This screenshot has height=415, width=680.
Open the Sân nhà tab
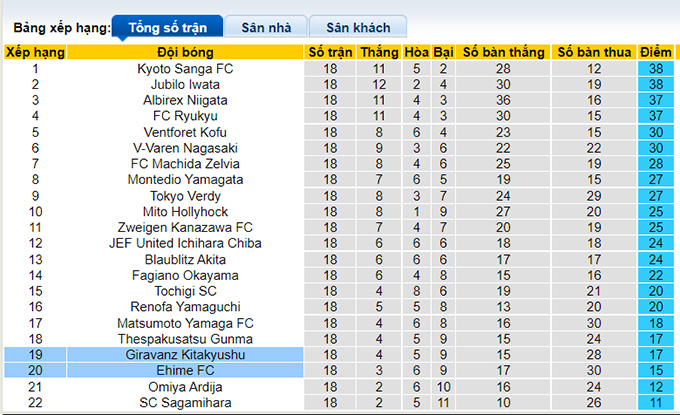click(266, 27)
